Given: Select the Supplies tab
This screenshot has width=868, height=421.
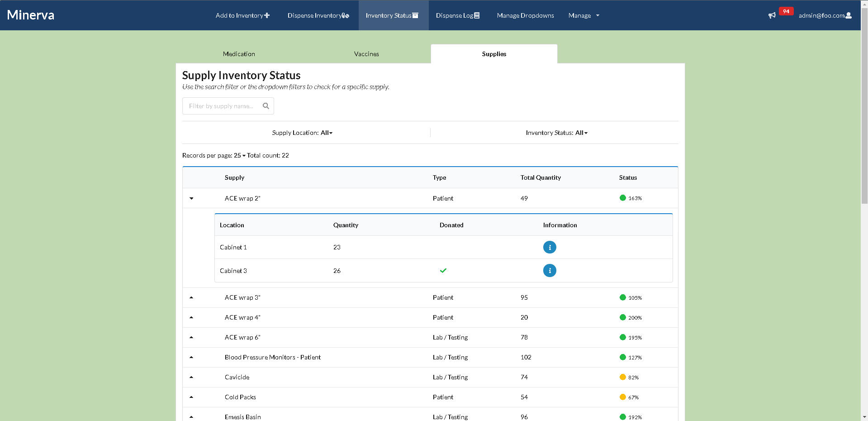Looking at the screenshot, I should click(494, 54).
